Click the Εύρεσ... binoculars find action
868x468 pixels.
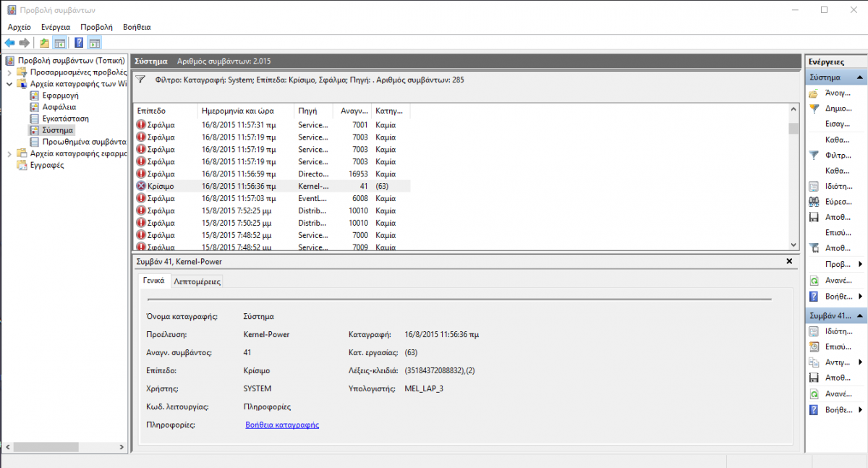tap(837, 202)
